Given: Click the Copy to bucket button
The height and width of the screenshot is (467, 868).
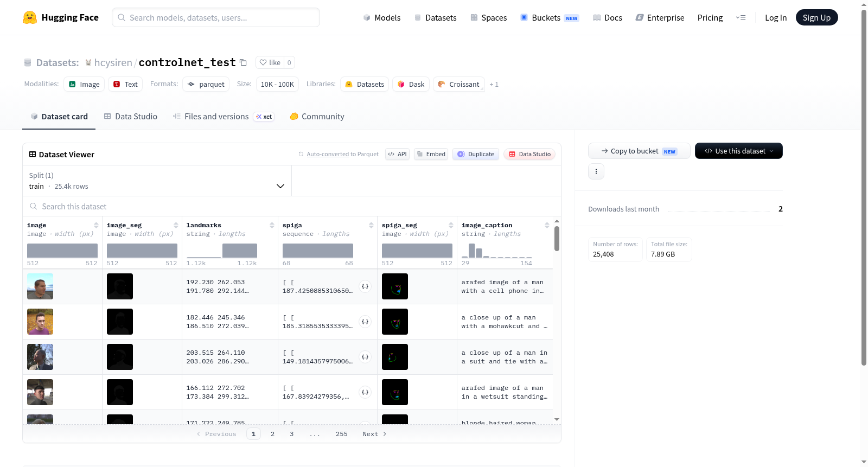Looking at the screenshot, I should tap(639, 151).
